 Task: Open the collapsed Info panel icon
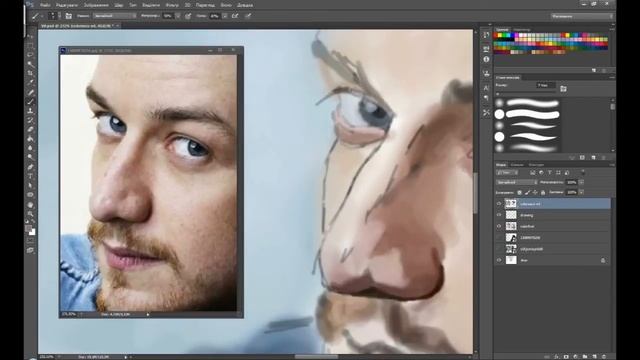click(486, 59)
